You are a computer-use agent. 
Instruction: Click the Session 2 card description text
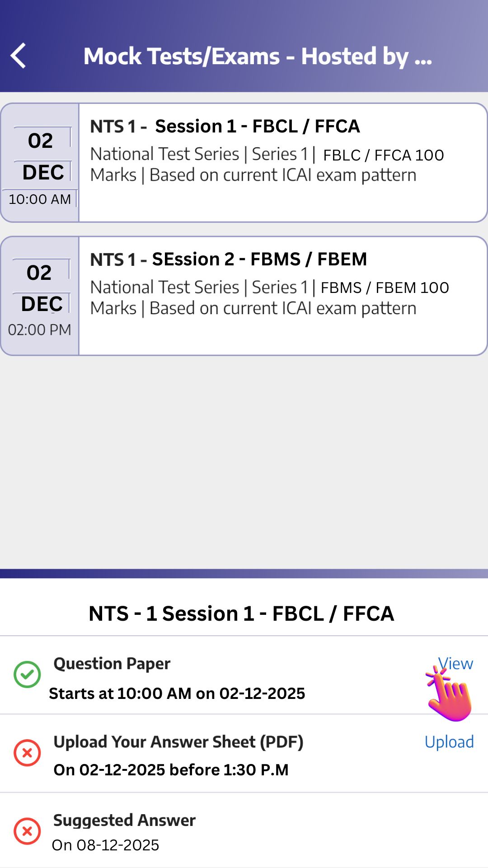tap(269, 297)
